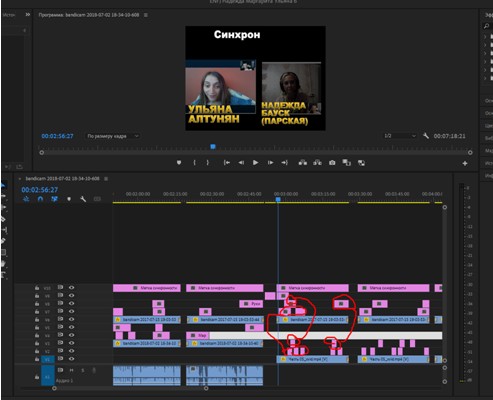The height and width of the screenshot is (400, 493).
Task: Open the playback resolution dropdown 1/2
Action: pyautogui.click(x=400, y=136)
